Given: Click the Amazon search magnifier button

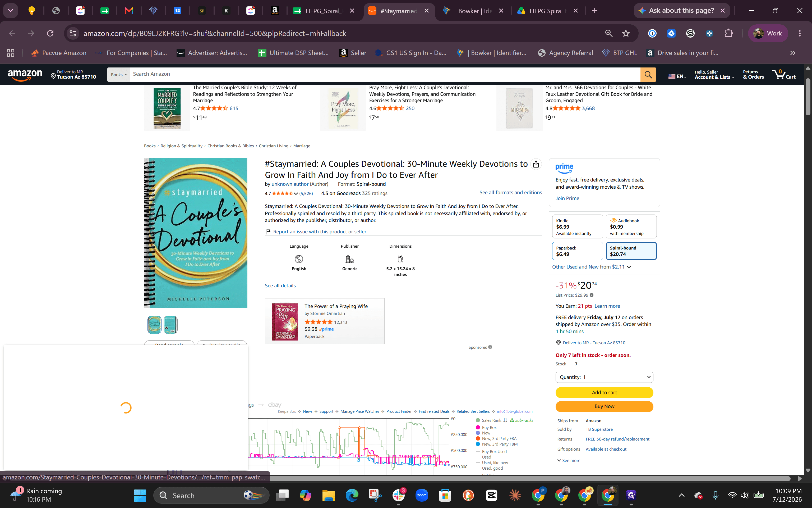Looking at the screenshot, I should pos(648,75).
